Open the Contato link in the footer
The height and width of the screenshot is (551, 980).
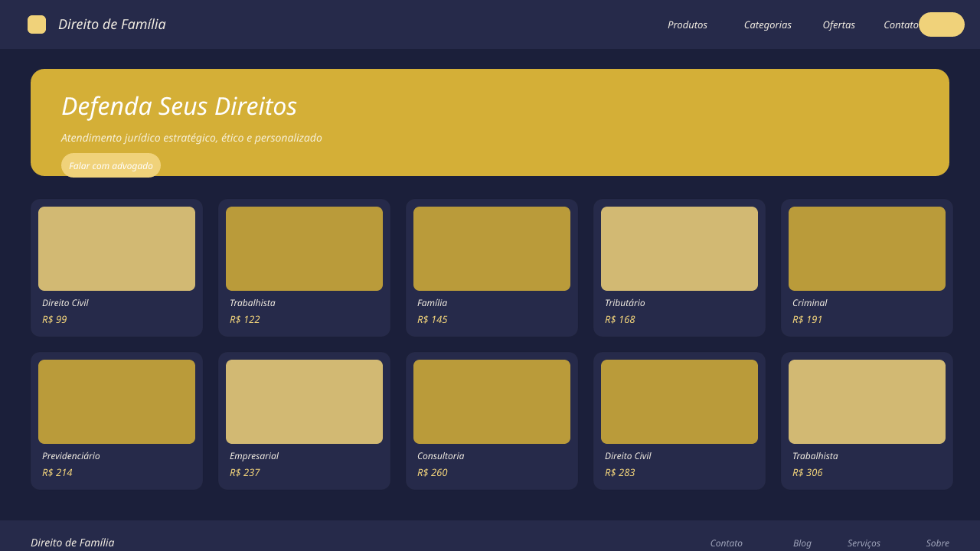727,543
